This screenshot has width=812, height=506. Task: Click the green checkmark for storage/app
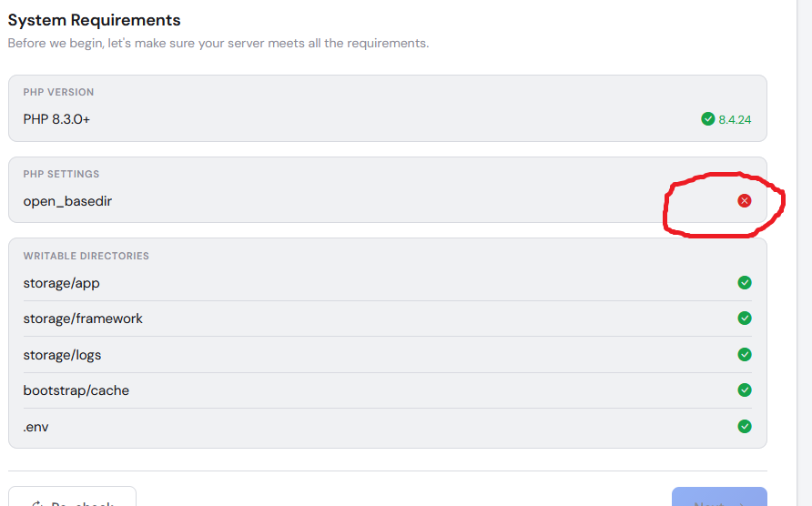[744, 283]
